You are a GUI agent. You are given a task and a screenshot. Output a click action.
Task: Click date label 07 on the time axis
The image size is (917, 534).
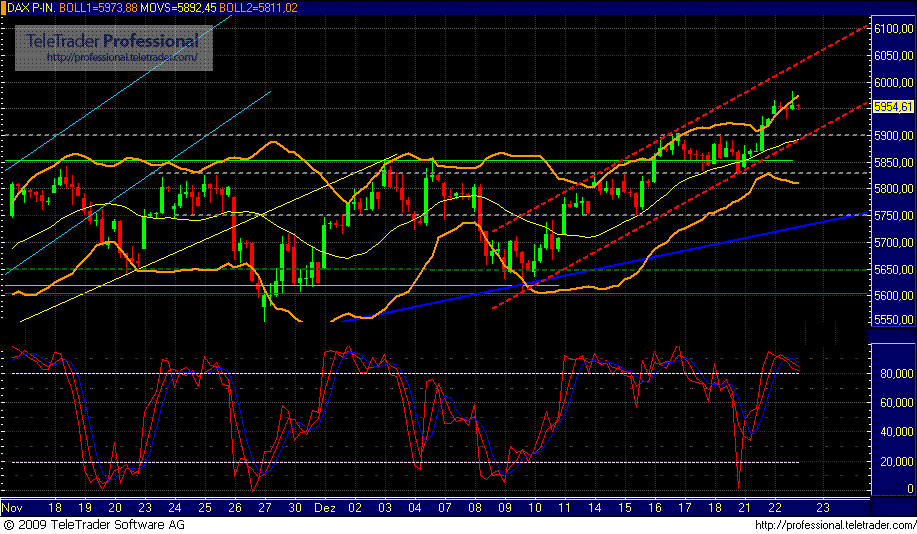click(x=444, y=508)
